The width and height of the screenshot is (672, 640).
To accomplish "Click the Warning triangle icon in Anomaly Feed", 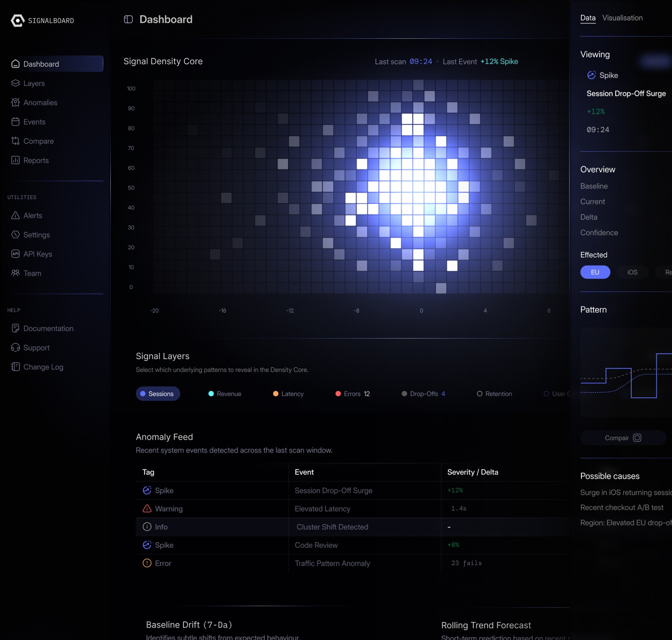I will [147, 509].
